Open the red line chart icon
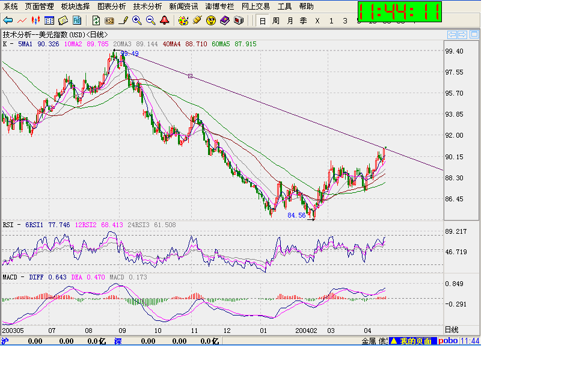This screenshot has height=372, width=588. point(22,20)
